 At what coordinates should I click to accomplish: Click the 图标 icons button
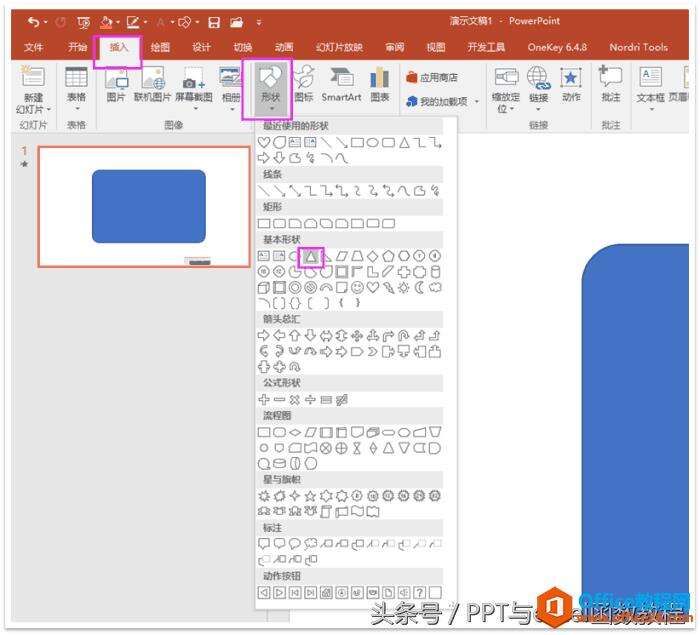tap(304, 84)
